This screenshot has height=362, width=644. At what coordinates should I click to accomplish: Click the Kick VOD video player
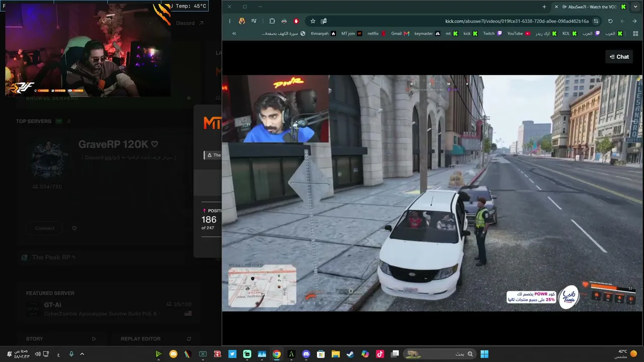tap(432, 193)
